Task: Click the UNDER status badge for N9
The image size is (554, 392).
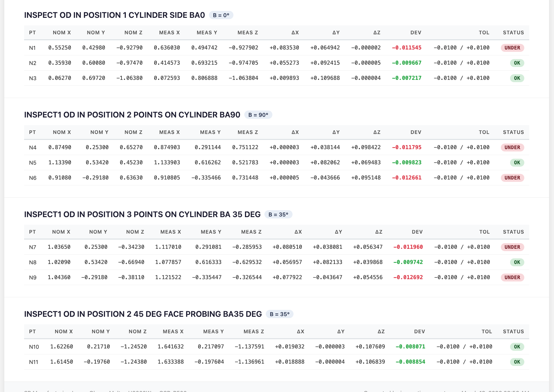Action: point(512,278)
